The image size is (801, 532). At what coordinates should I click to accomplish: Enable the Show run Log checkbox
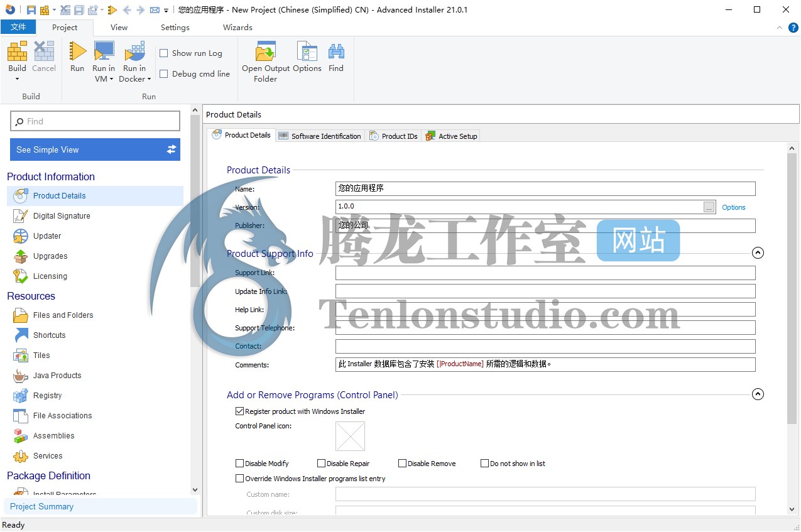tap(164, 53)
